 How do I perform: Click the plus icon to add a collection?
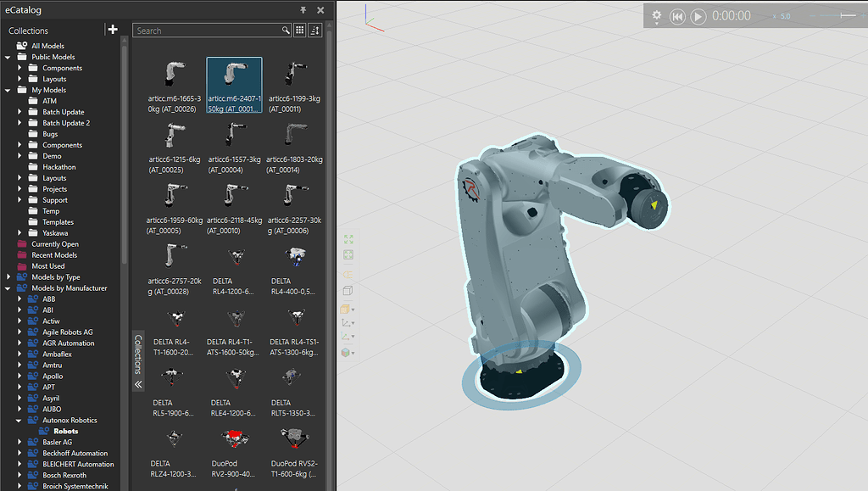[113, 30]
